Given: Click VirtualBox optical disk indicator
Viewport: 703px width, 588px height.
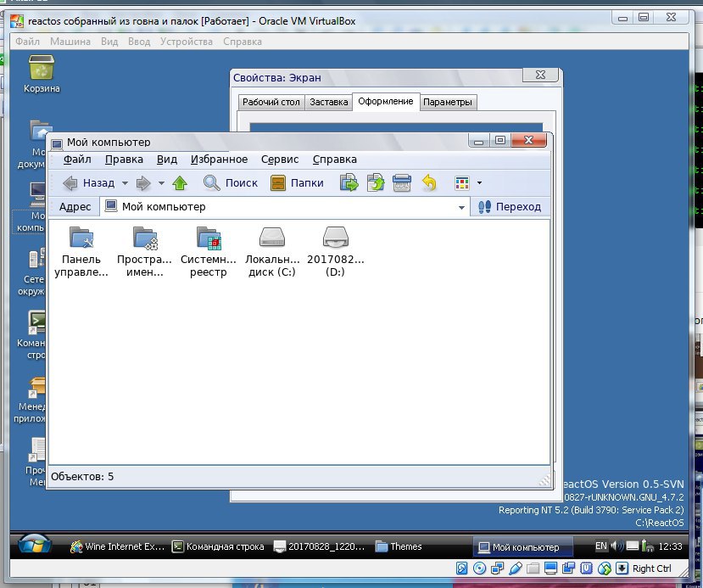Looking at the screenshot, I should tap(479, 568).
